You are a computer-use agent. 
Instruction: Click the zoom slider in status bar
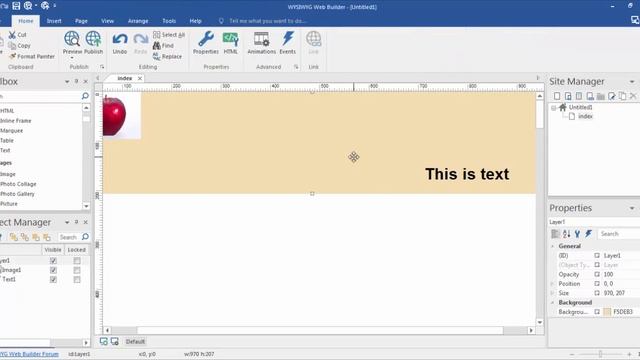tap(600, 354)
